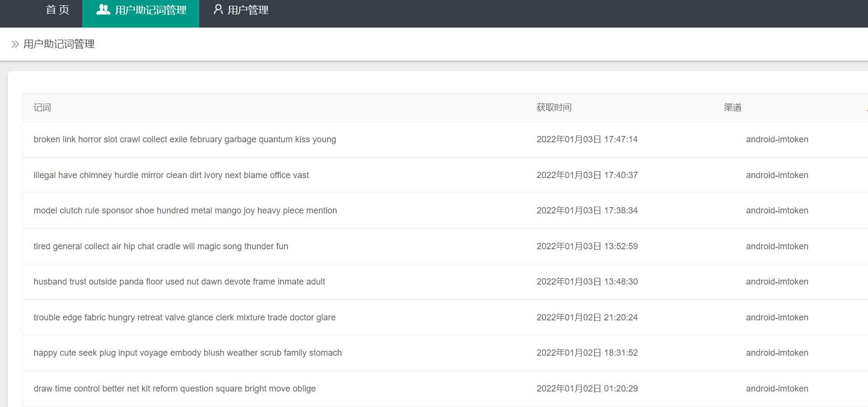The width and height of the screenshot is (868, 407).
Task: Click android-imtoken channel in the first row
Action: point(777,139)
